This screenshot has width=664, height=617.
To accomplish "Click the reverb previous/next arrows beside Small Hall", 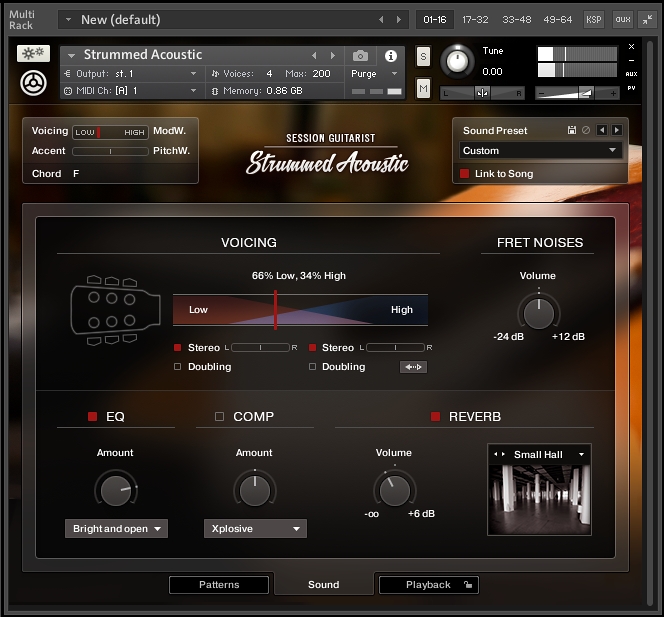I will (x=500, y=454).
